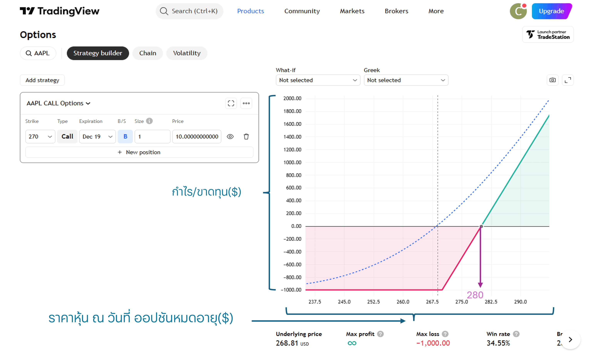Toggle Buy/Sell with the B button

point(125,136)
